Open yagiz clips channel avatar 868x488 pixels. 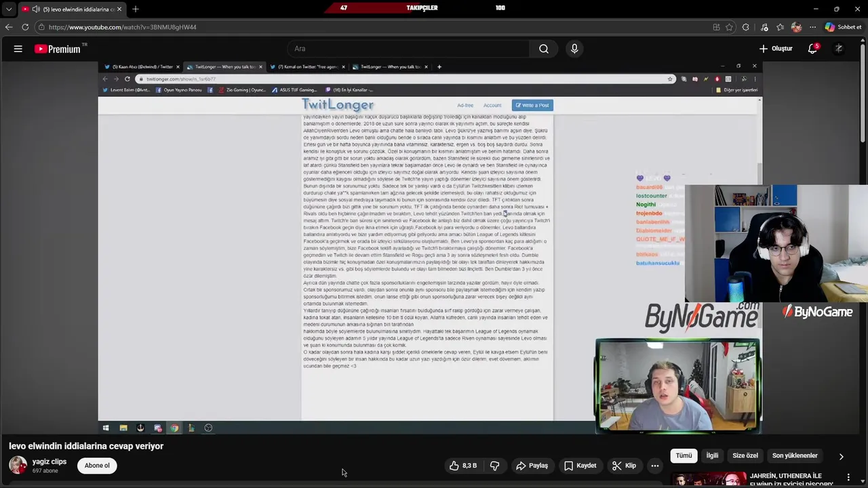(18, 466)
